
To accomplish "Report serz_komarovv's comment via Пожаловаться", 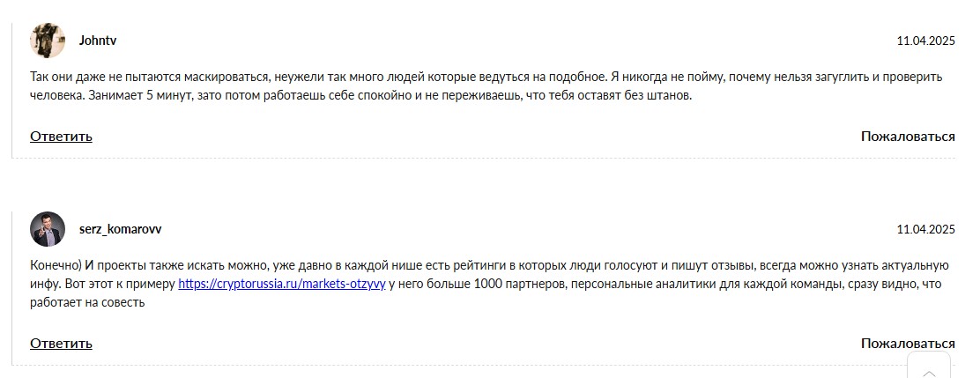I will [908, 344].
